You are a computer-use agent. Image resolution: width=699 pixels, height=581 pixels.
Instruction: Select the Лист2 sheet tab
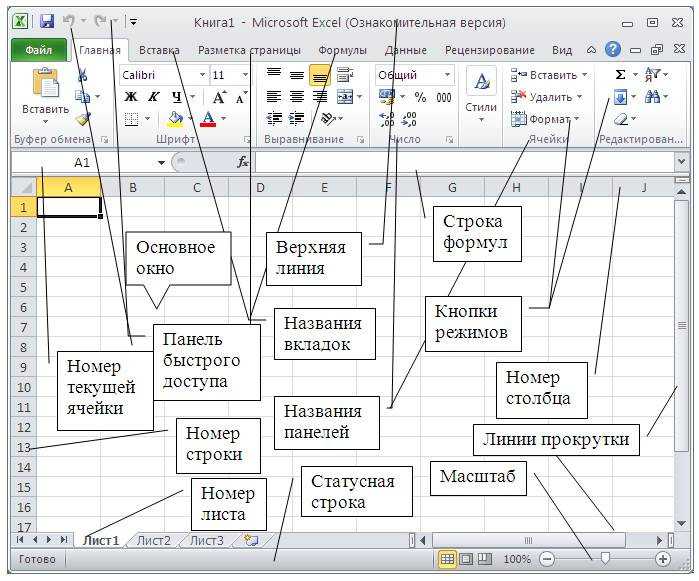(x=153, y=541)
